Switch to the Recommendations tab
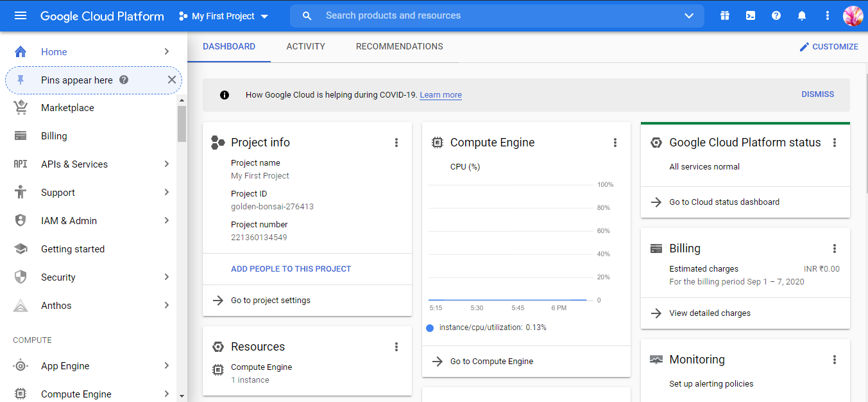Viewport: 868px width, 402px height. [399, 46]
